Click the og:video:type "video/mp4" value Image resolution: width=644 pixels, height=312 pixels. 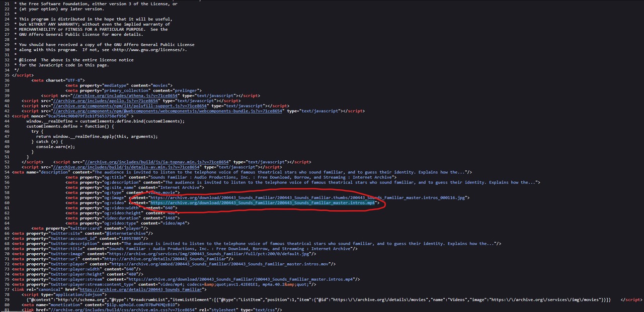(174, 223)
